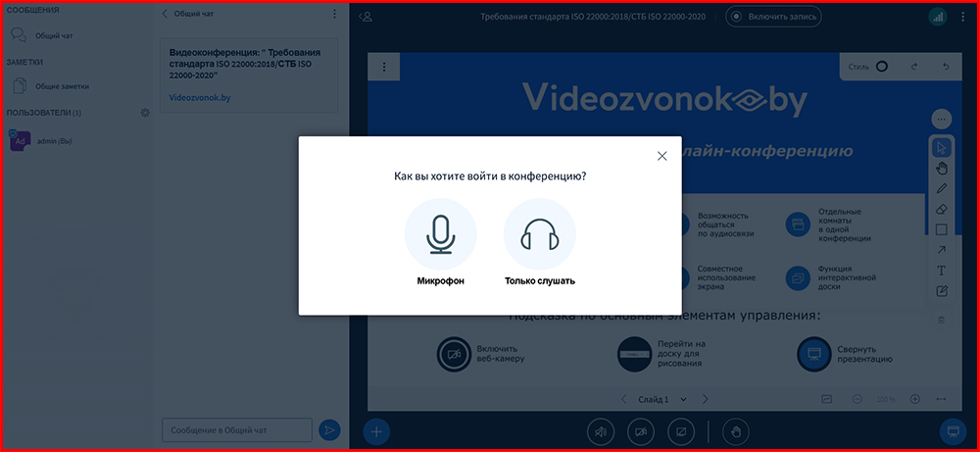
Task: Turn on the webcam
Action: click(x=641, y=431)
